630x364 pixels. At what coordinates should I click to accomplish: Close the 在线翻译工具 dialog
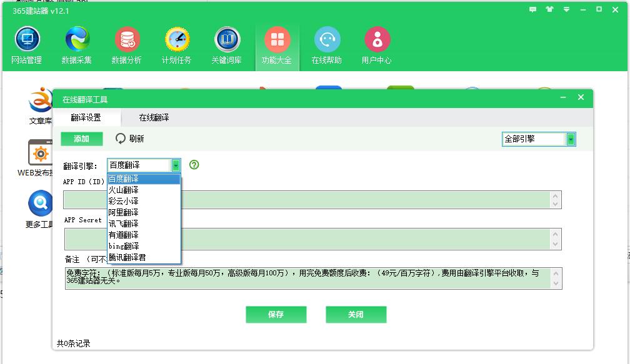pos(581,97)
